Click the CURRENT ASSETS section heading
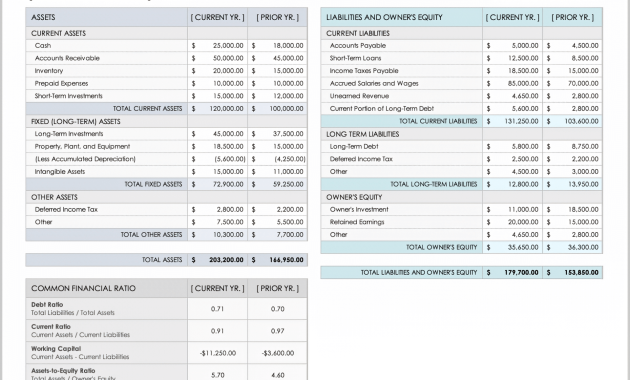The height and width of the screenshot is (380, 630). (58, 33)
